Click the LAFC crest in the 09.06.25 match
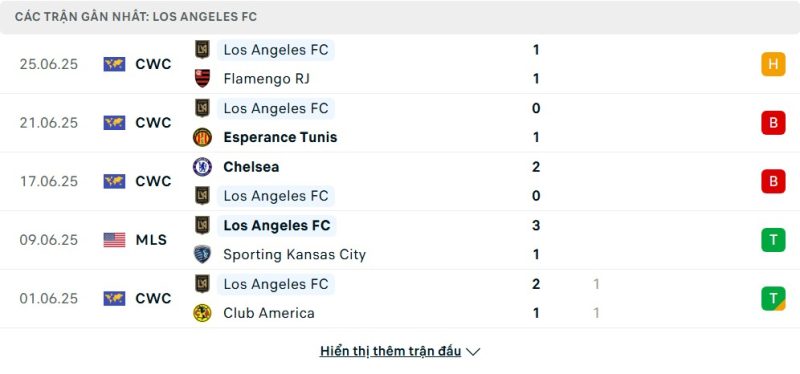 pos(202,225)
